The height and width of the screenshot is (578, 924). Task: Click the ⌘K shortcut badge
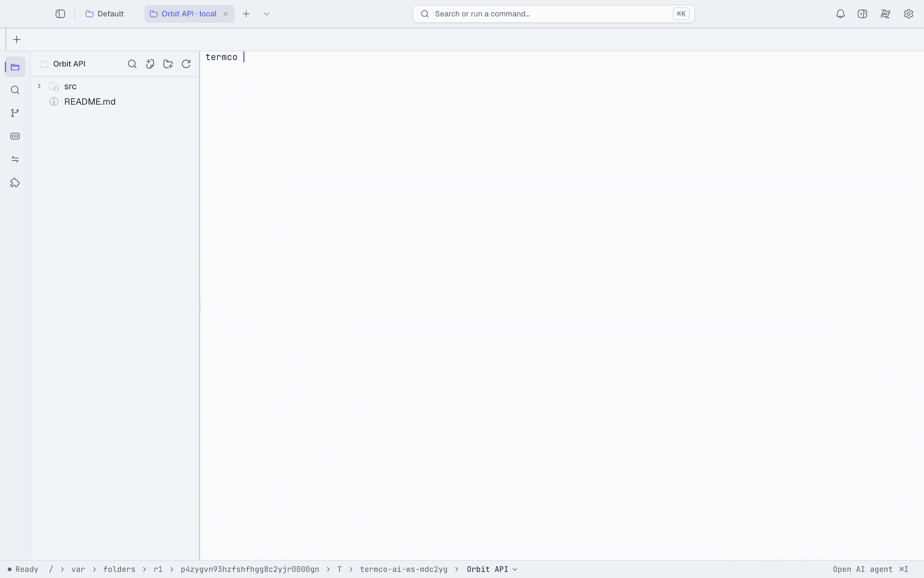(x=681, y=14)
